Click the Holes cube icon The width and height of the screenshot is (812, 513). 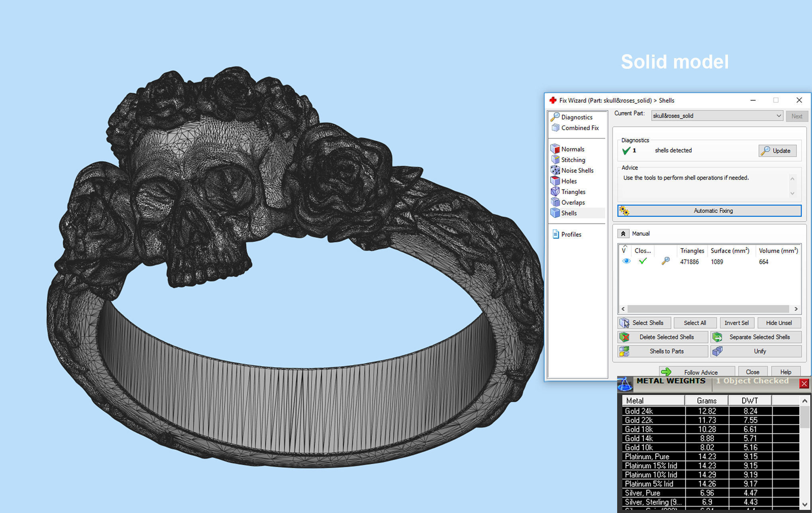tap(555, 181)
